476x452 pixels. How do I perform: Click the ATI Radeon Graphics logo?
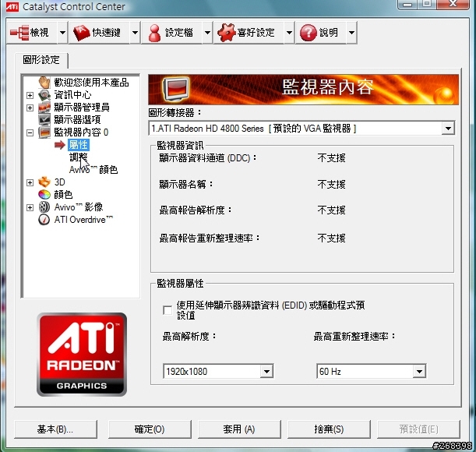click(x=82, y=355)
